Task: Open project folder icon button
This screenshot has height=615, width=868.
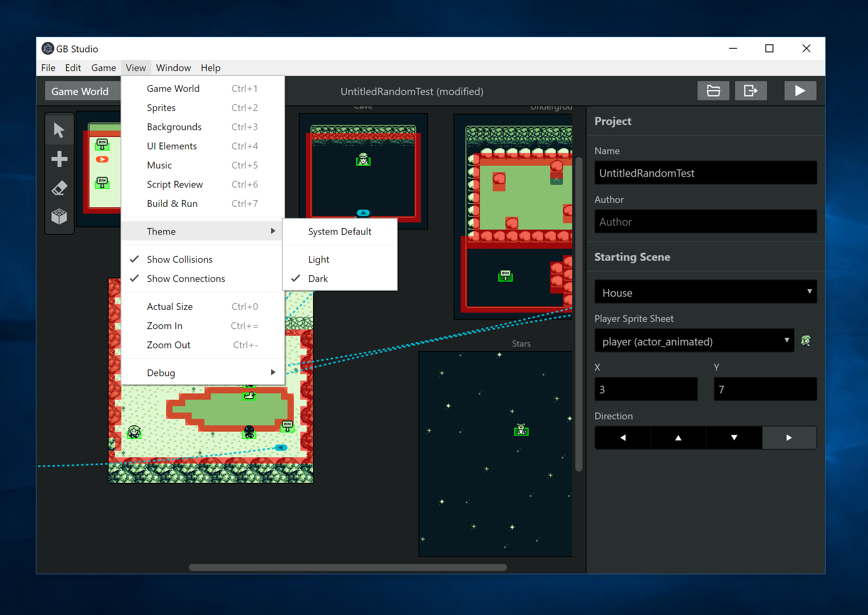Action: pyautogui.click(x=713, y=91)
